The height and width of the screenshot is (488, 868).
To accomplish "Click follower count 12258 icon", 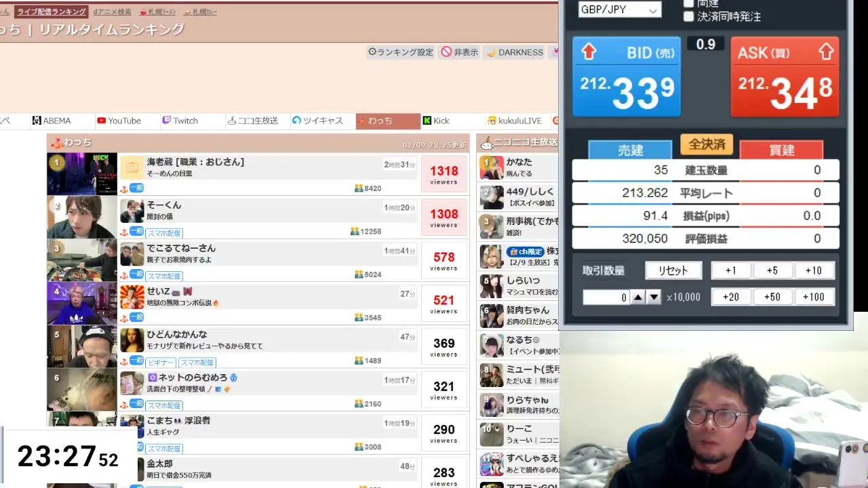I will point(355,231).
